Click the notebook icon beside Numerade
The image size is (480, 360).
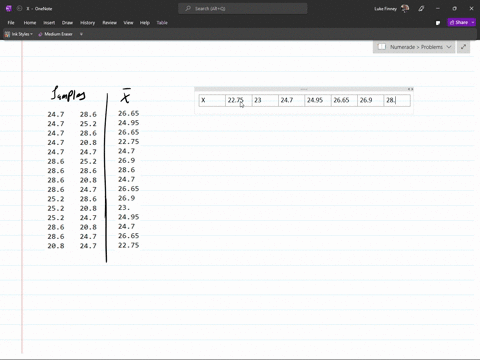coord(382,47)
